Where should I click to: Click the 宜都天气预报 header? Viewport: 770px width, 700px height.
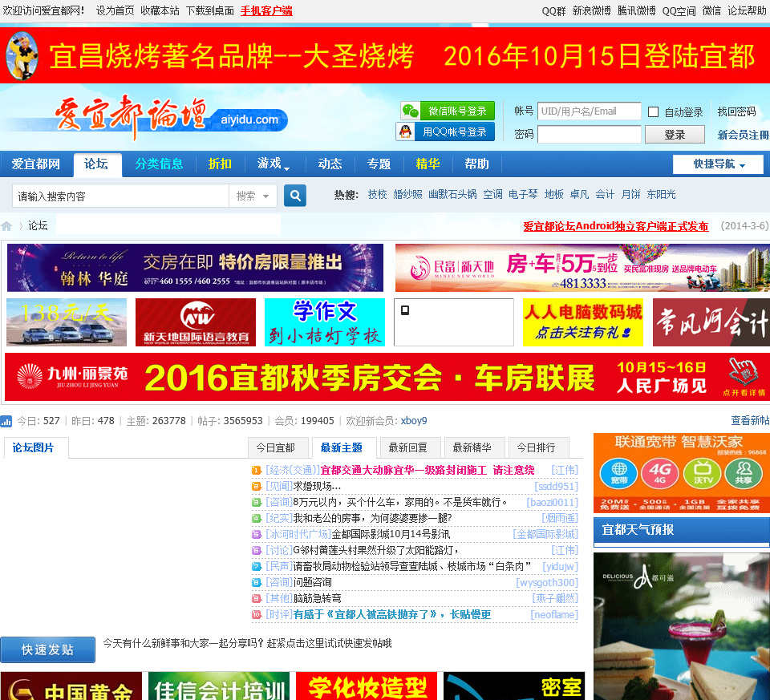coord(681,530)
